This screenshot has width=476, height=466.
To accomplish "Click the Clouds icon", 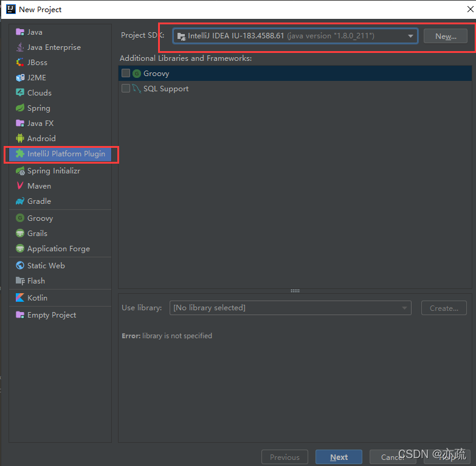I will (20, 92).
